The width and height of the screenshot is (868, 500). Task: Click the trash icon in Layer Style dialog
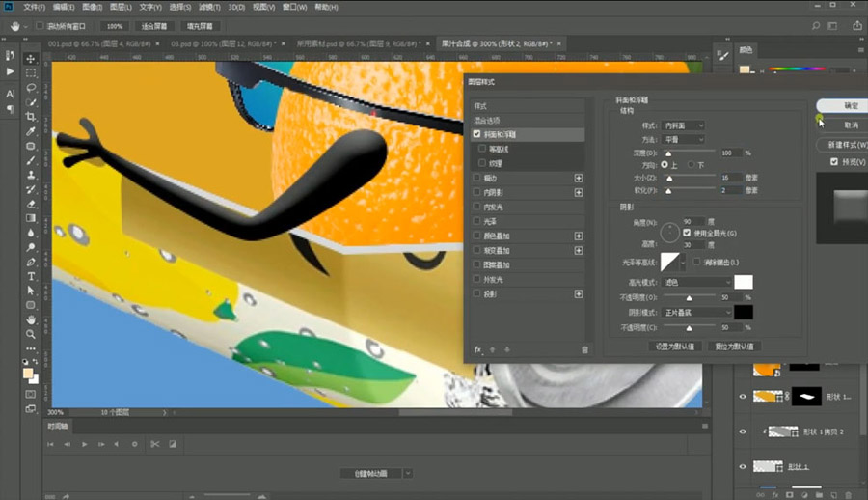coord(583,349)
